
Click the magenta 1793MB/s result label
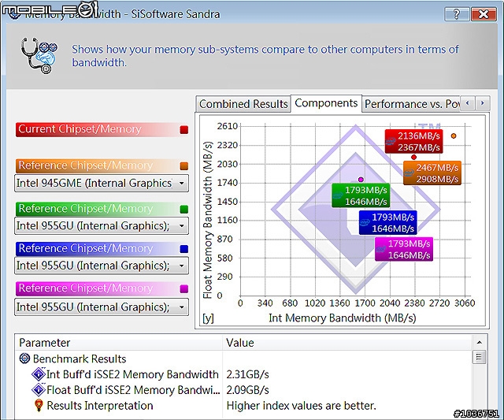404,249
